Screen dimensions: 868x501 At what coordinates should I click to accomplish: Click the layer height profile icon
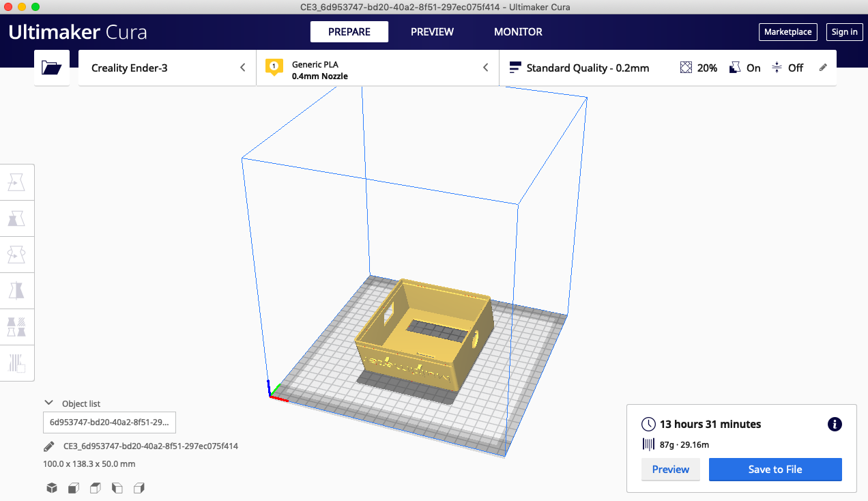pyautogui.click(x=515, y=68)
